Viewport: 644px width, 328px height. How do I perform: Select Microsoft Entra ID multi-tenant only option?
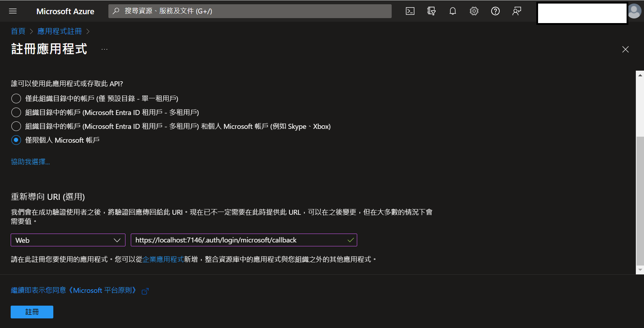coord(16,112)
